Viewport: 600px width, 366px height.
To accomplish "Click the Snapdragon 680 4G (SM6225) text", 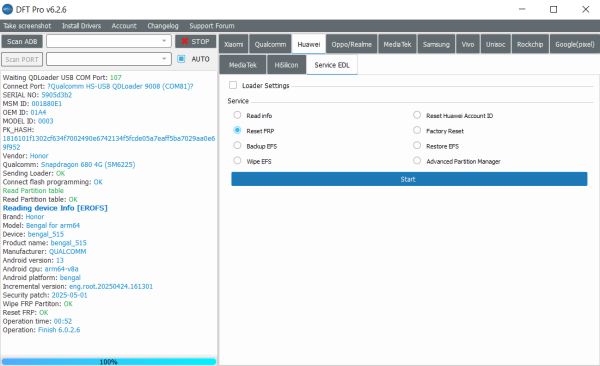I will (88, 165).
